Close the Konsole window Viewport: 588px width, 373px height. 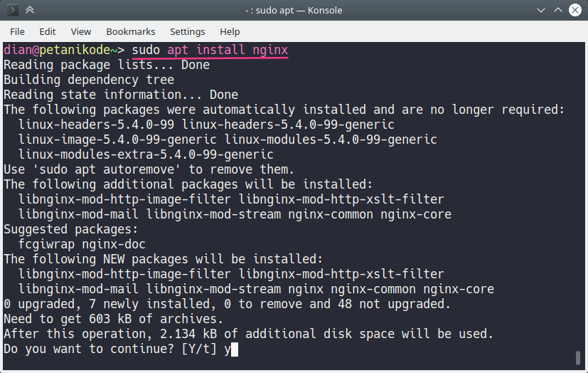click(575, 10)
